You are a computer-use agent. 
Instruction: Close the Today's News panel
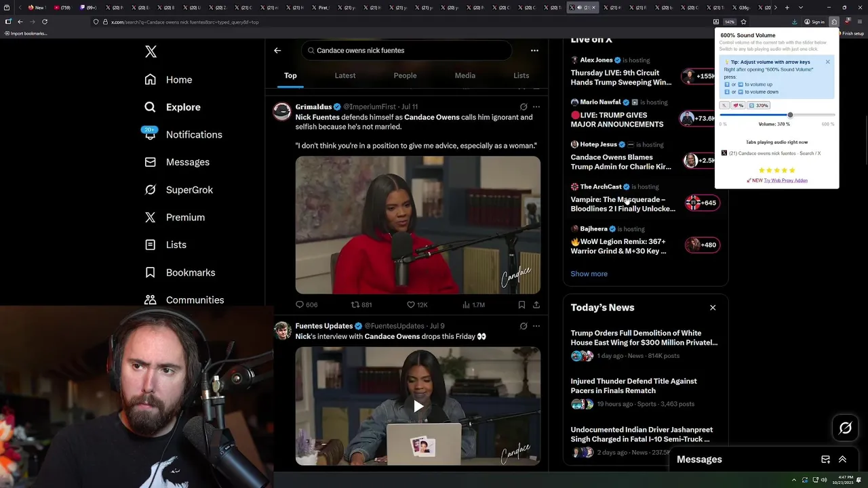coord(713,308)
